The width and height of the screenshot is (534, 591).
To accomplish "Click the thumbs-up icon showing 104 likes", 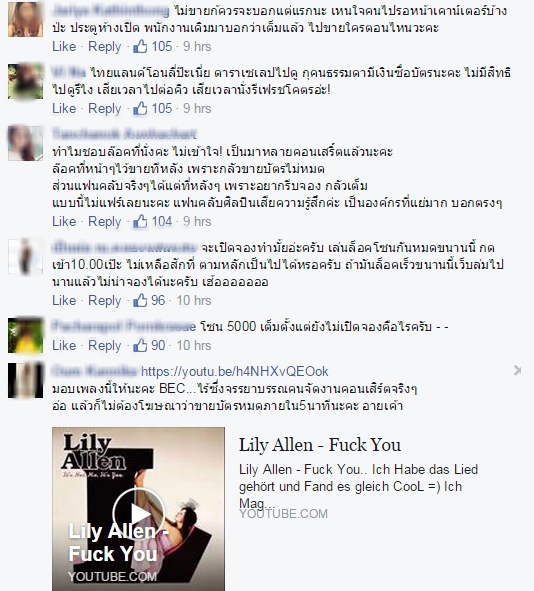I will [140, 221].
